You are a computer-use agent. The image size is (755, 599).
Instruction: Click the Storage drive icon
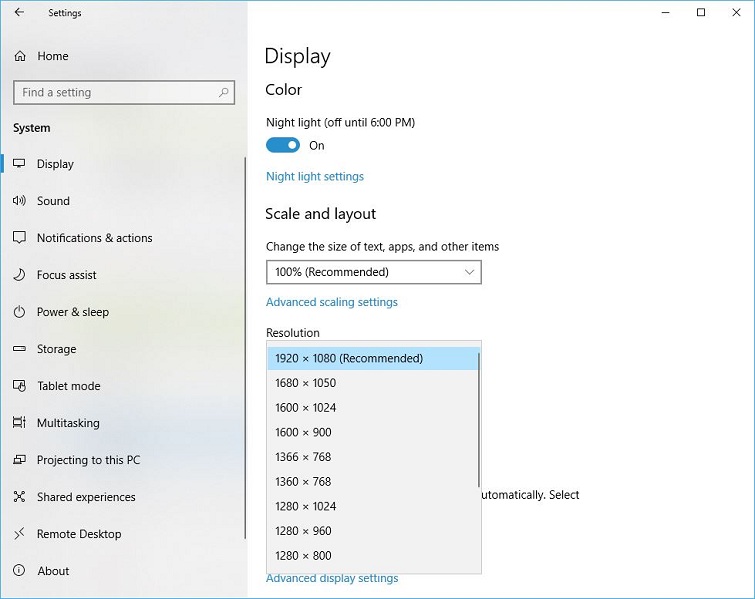(x=19, y=349)
